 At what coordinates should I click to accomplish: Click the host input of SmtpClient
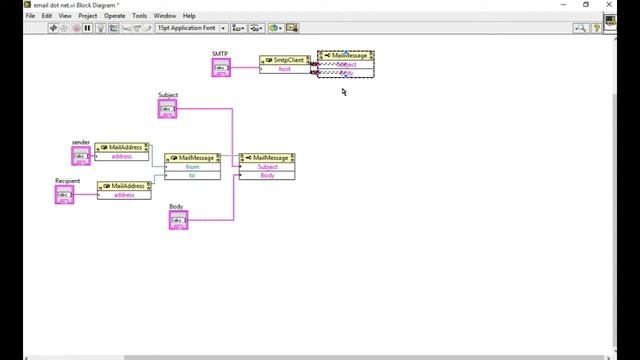(285, 69)
